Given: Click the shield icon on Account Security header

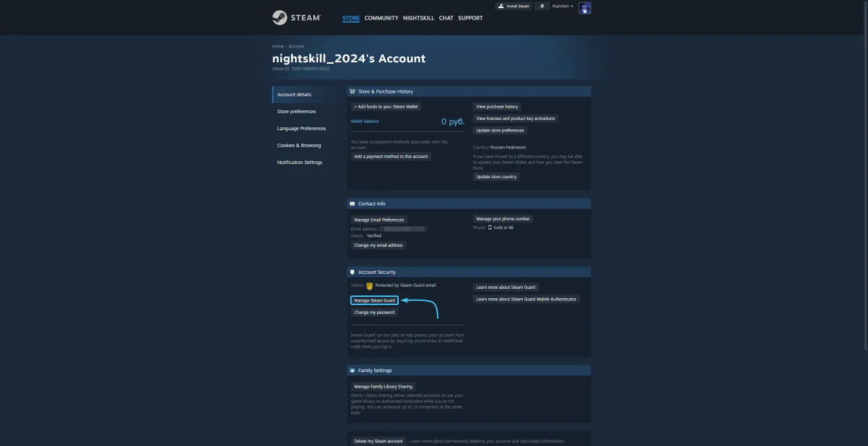Looking at the screenshot, I should click(351, 272).
